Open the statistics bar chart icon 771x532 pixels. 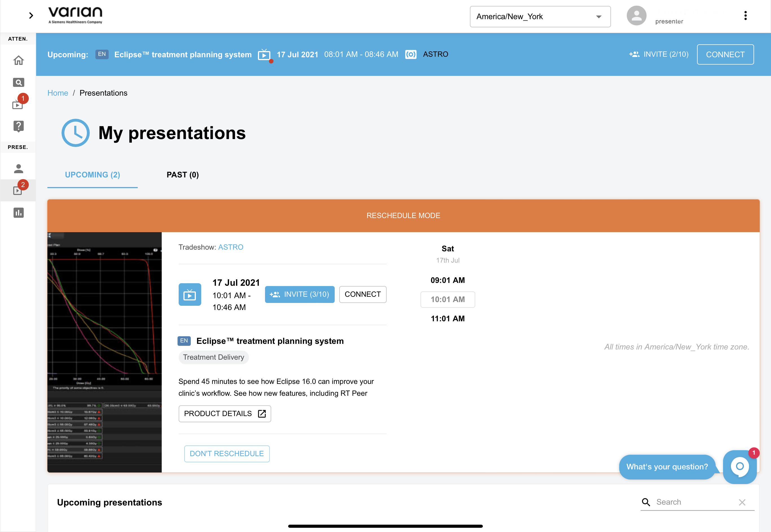[x=18, y=213]
